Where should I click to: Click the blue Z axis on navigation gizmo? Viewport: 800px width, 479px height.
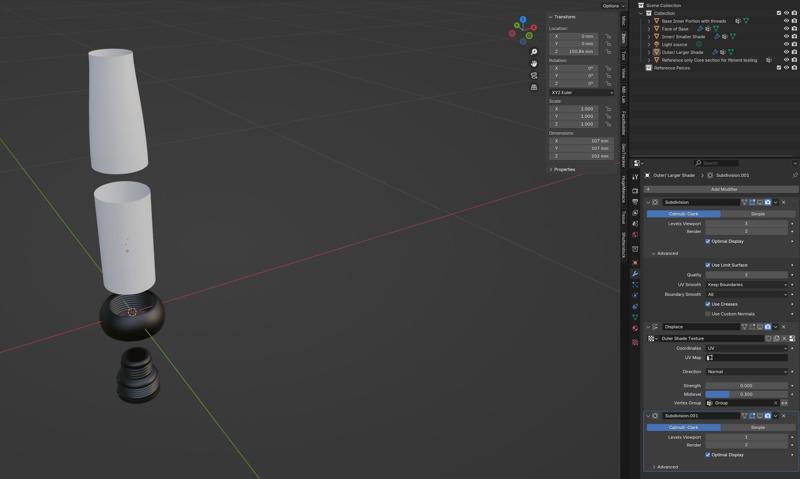pos(523,19)
